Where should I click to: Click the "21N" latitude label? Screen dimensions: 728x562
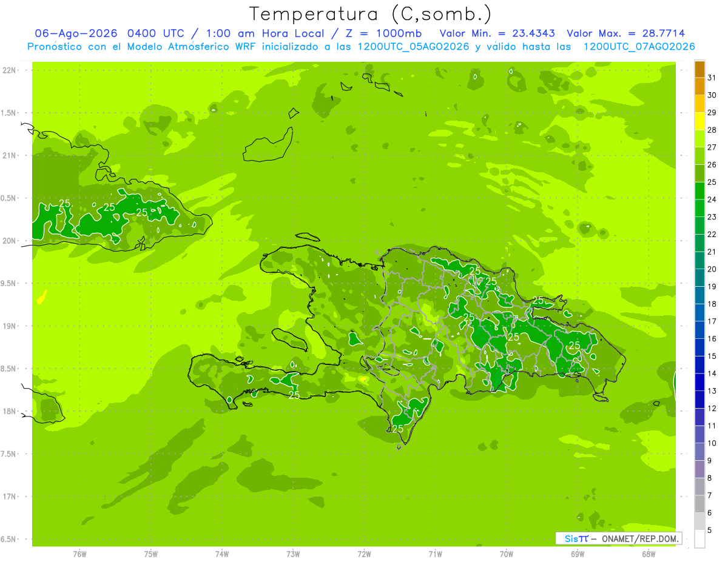10,156
